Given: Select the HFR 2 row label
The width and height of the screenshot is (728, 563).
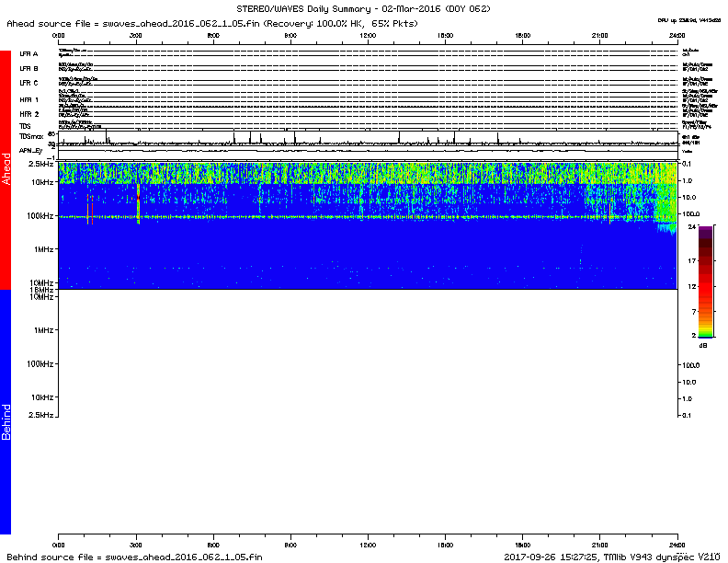Looking at the screenshot, I should [x=29, y=113].
